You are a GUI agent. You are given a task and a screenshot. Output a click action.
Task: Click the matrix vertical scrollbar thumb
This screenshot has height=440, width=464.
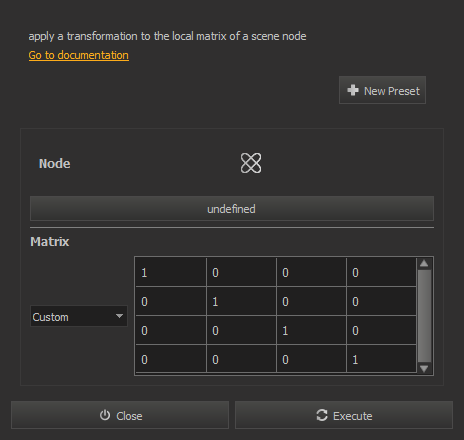[x=424, y=316]
